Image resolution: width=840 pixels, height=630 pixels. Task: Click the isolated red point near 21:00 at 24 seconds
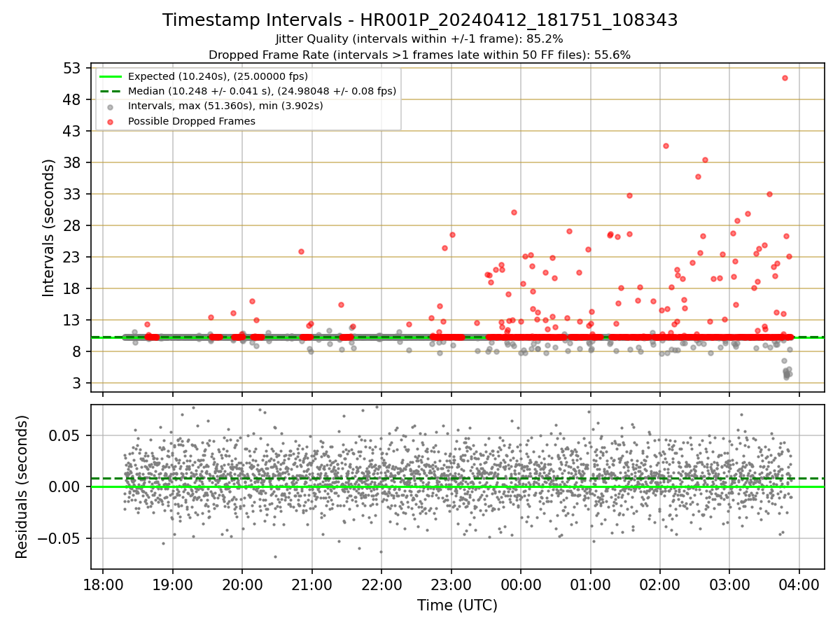click(301, 251)
